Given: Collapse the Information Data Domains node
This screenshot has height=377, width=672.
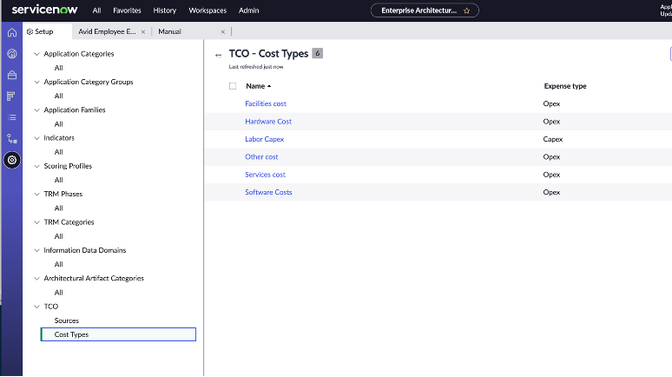Looking at the screenshot, I should tap(37, 250).
